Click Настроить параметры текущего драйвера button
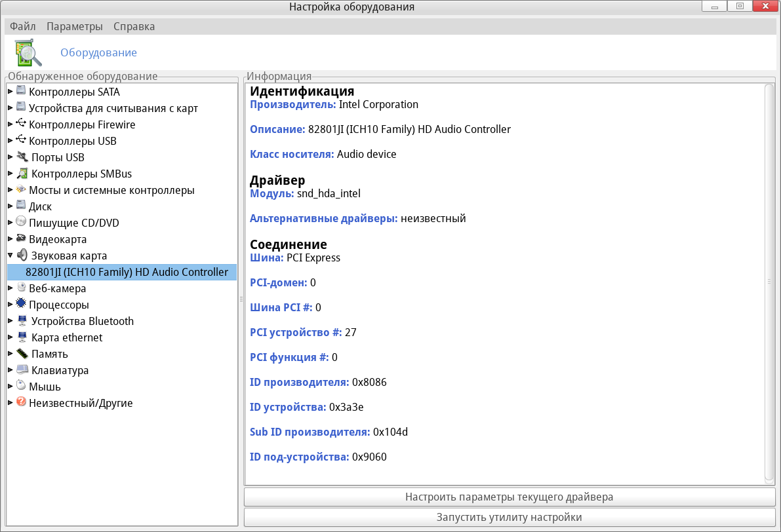The image size is (781, 532). tap(509, 497)
